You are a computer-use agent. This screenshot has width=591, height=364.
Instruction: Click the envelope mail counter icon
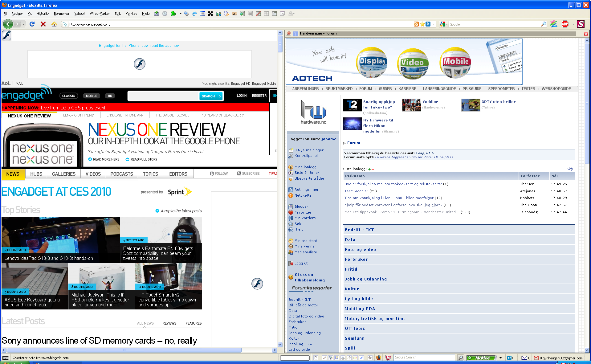tap(524, 358)
